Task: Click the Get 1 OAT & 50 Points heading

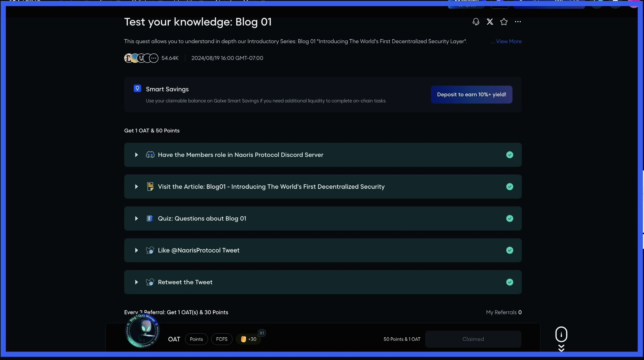Action: click(x=152, y=131)
